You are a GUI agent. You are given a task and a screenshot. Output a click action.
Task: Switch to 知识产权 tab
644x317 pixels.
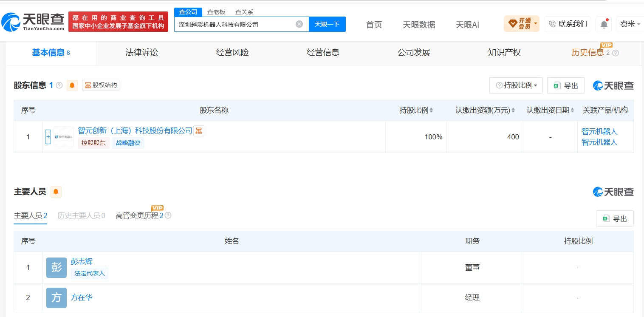click(x=505, y=53)
